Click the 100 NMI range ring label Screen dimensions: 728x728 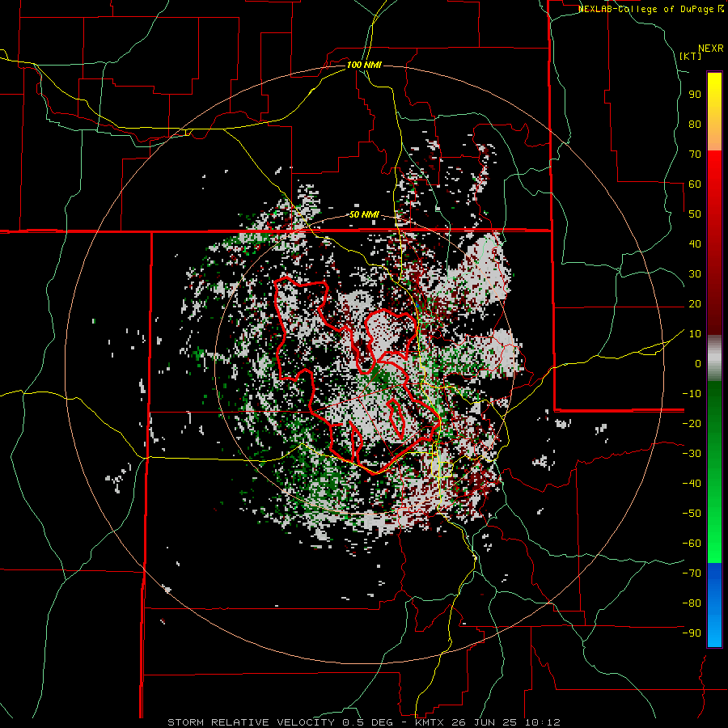tap(364, 65)
